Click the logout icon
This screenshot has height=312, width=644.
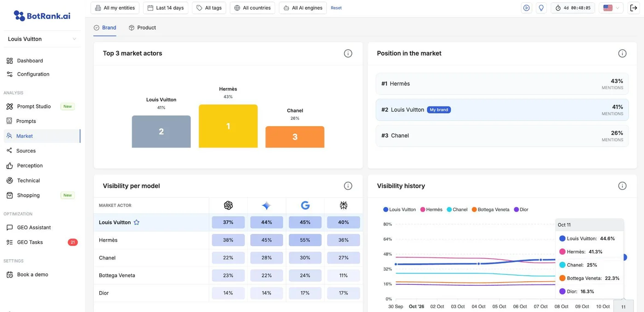point(633,8)
